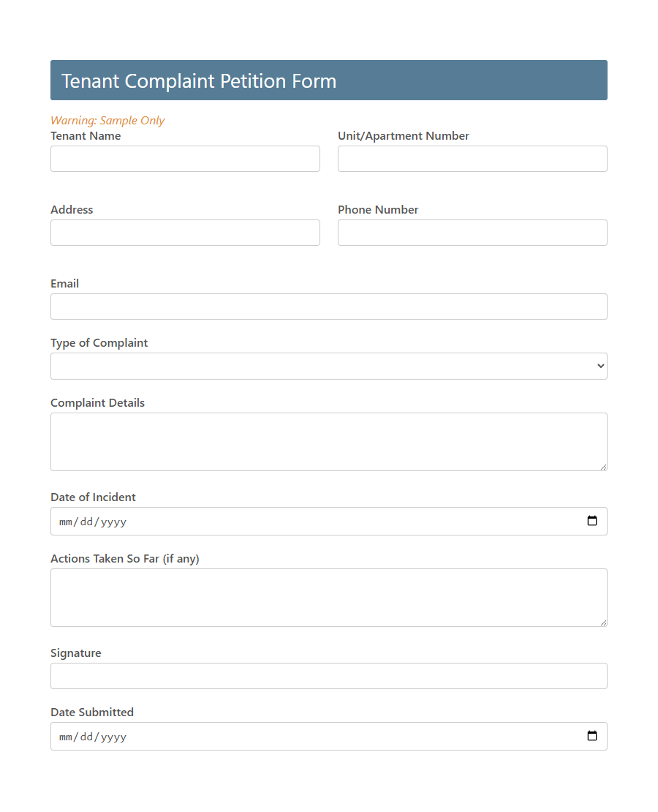Click the Actions Taken textarea resize handle
The image size is (658, 812).
click(x=604, y=622)
